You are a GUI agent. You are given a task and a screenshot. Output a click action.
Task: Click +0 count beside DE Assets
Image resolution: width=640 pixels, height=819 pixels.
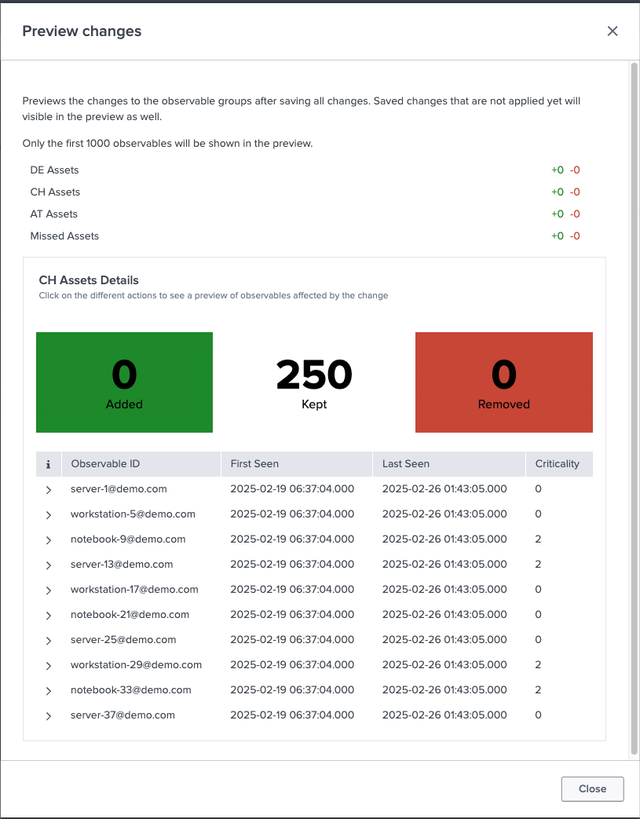[x=557, y=170]
